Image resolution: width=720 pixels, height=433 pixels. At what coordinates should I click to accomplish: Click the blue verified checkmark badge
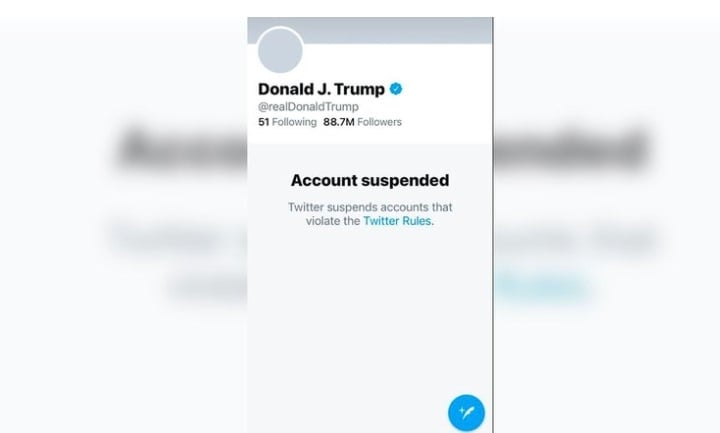click(396, 89)
